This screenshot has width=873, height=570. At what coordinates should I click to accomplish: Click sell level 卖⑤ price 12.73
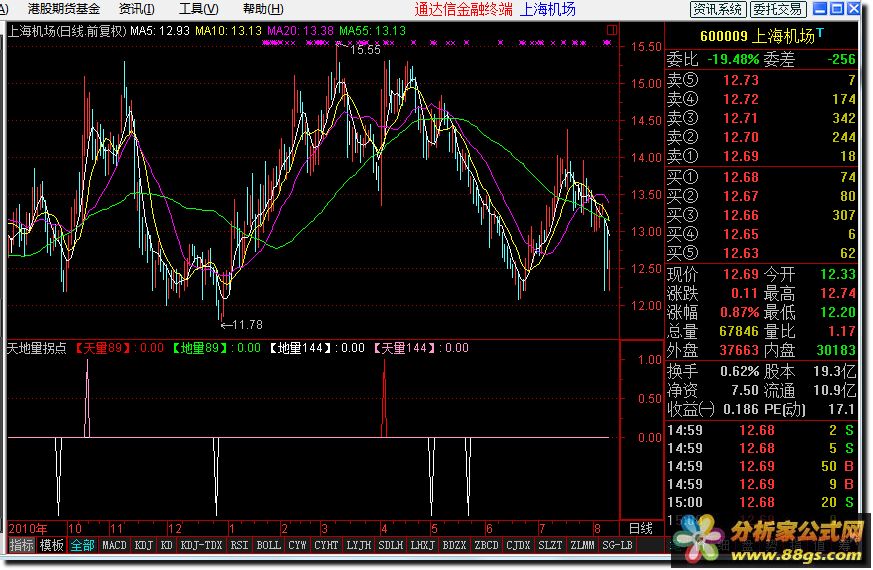(x=740, y=80)
